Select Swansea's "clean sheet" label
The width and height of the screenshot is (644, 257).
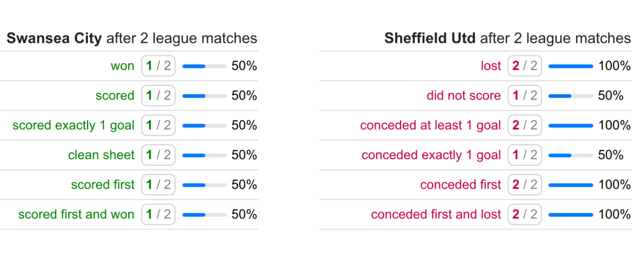point(101,155)
